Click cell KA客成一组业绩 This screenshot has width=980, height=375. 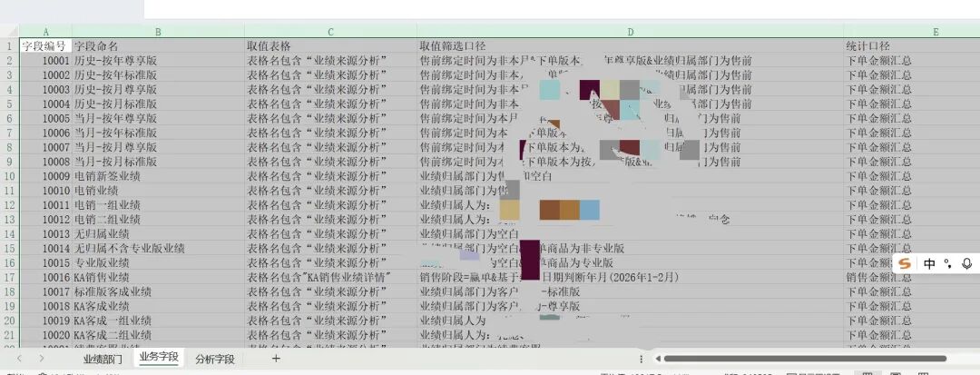tap(158, 320)
